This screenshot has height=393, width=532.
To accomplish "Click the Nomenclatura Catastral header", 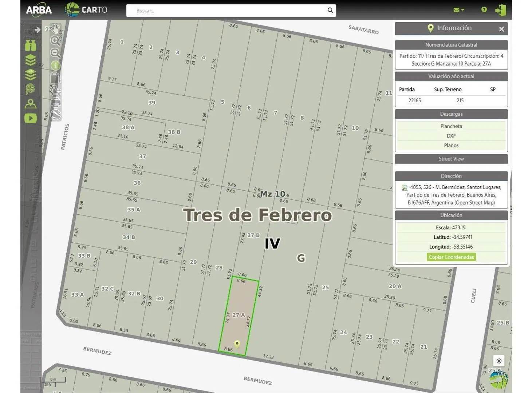I will (451, 45).
